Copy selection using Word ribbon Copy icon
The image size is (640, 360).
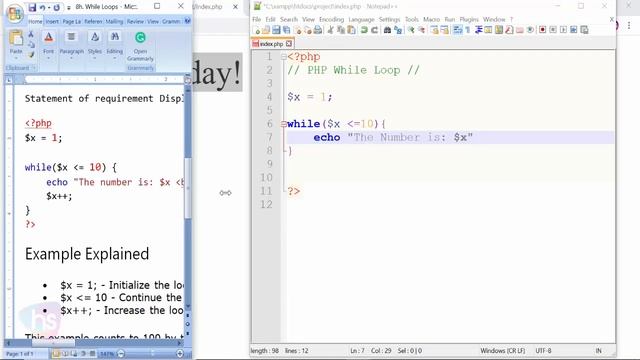click(x=31, y=44)
